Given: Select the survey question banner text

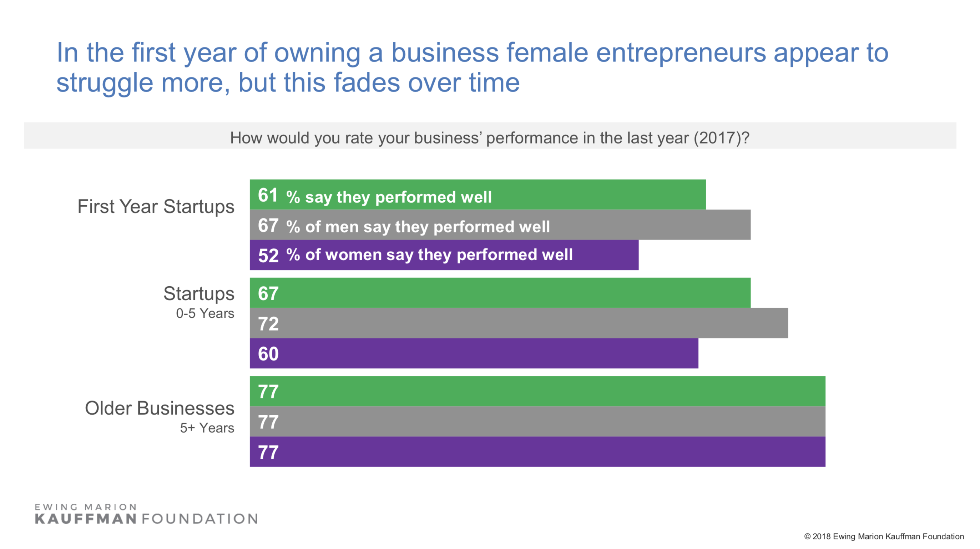Looking at the screenshot, I should 490,138.
